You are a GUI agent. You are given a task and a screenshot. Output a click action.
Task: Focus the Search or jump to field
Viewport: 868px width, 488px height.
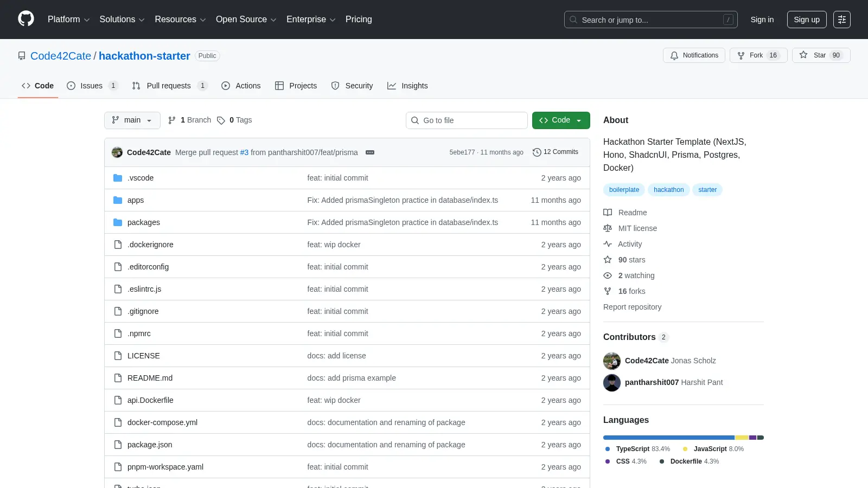coord(650,20)
